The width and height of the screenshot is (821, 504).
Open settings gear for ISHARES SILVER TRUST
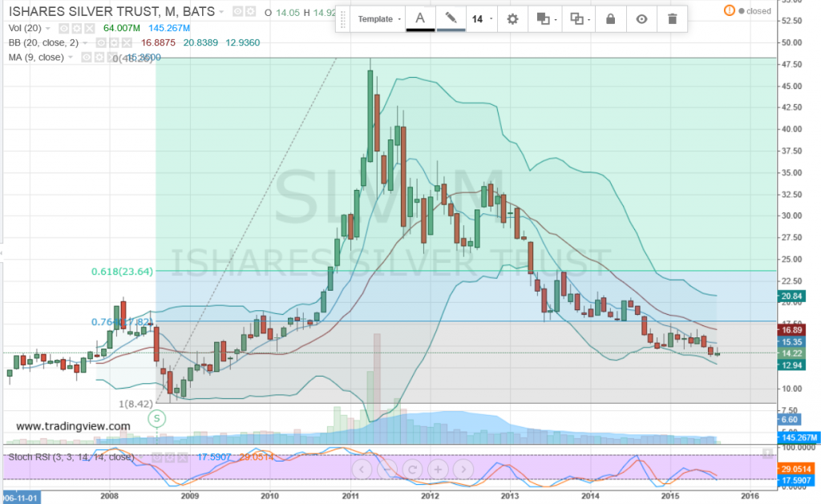250,11
